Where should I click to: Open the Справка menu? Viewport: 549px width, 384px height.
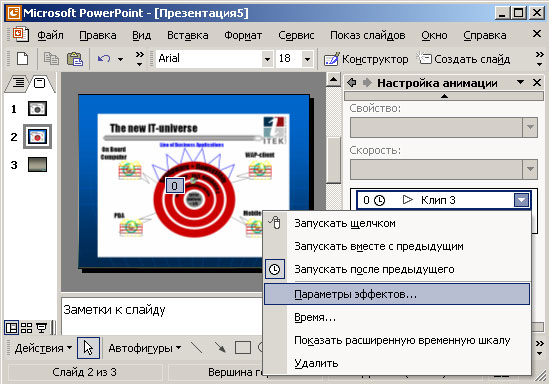tap(485, 35)
